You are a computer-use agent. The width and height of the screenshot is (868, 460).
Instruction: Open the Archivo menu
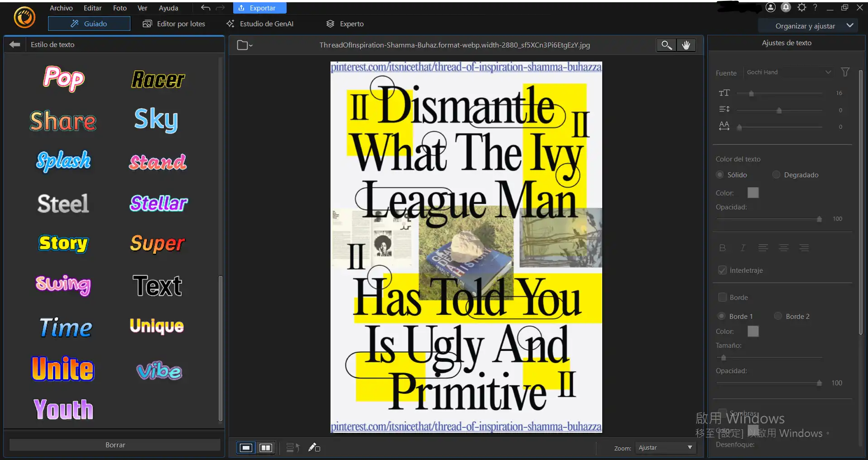click(61, 8)
